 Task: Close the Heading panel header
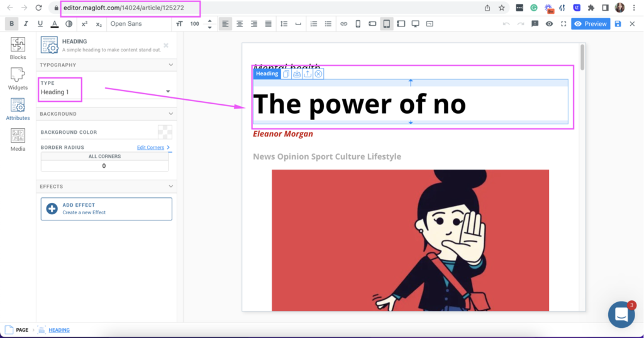(166, 45)
